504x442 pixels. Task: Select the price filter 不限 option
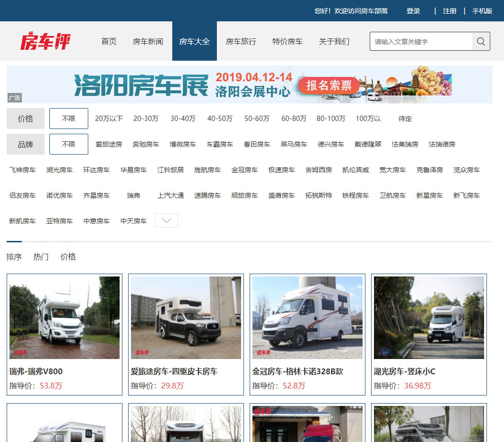pos(69,119)
